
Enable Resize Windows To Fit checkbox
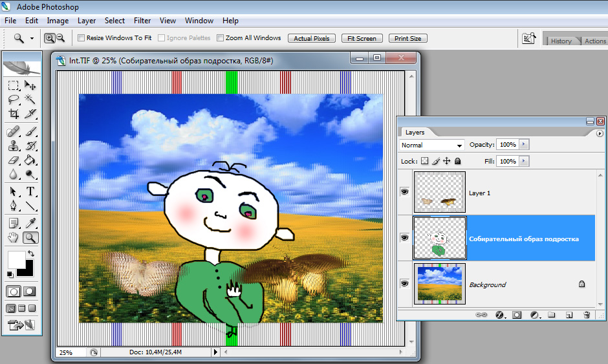[81, 38]
